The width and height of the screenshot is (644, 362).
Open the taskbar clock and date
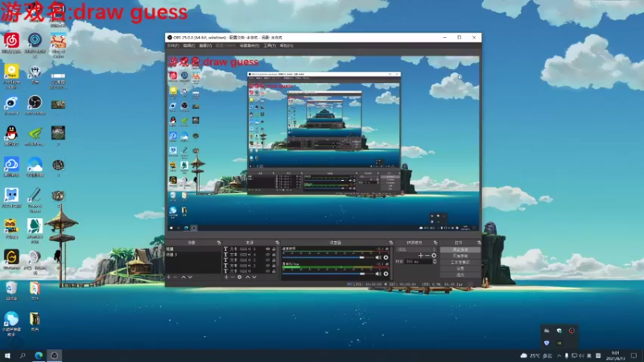pos(615,356)
